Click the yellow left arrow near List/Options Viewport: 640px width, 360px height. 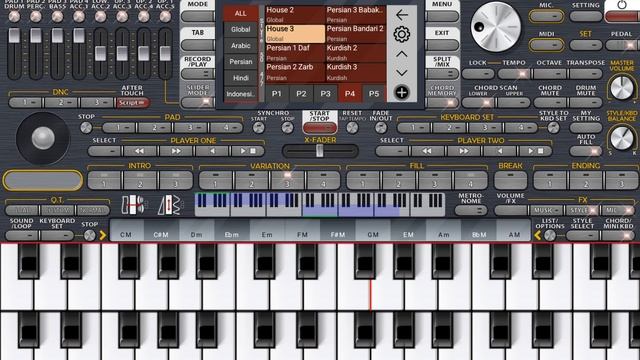[x=538, y=235]
